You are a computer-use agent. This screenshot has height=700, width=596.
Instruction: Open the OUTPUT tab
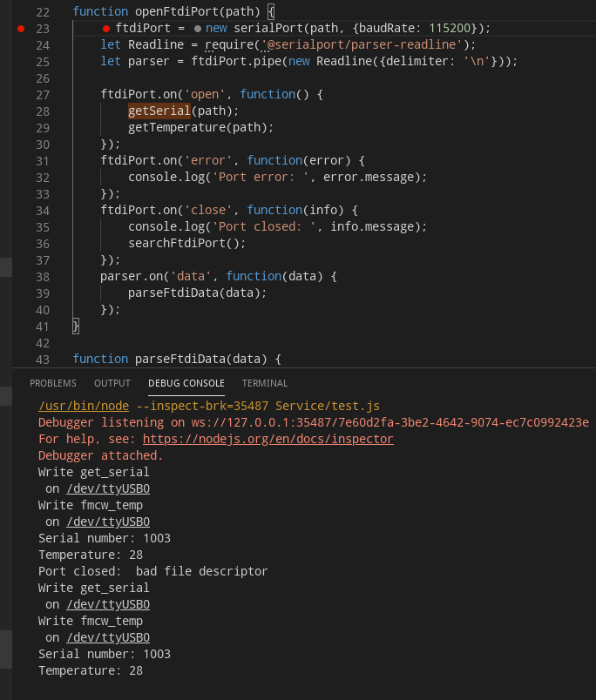(x=112, y=383)
